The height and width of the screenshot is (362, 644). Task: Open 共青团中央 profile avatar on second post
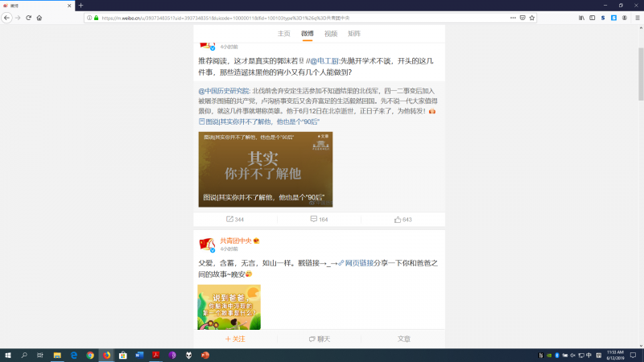pyautogui.click(x=207, y=244)
